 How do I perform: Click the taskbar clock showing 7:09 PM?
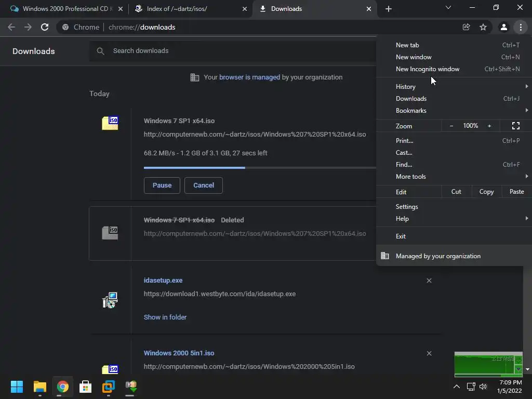click(510, 387)
